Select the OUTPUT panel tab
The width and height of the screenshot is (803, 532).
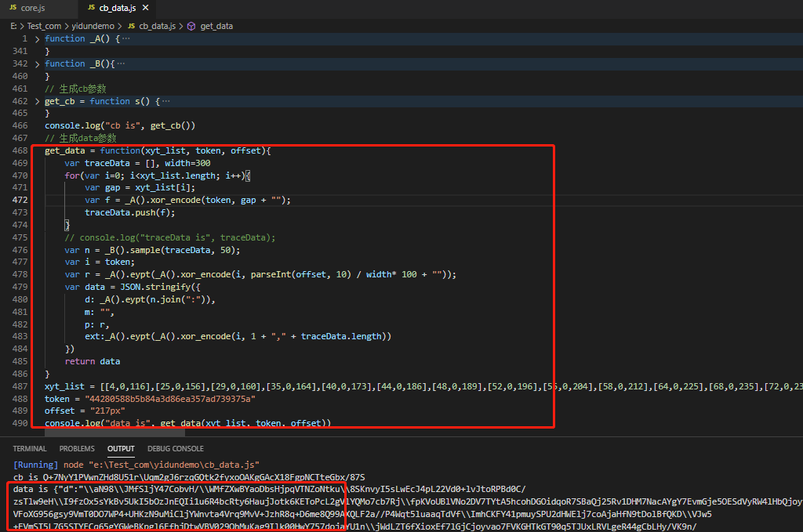(x=121, y=449)
